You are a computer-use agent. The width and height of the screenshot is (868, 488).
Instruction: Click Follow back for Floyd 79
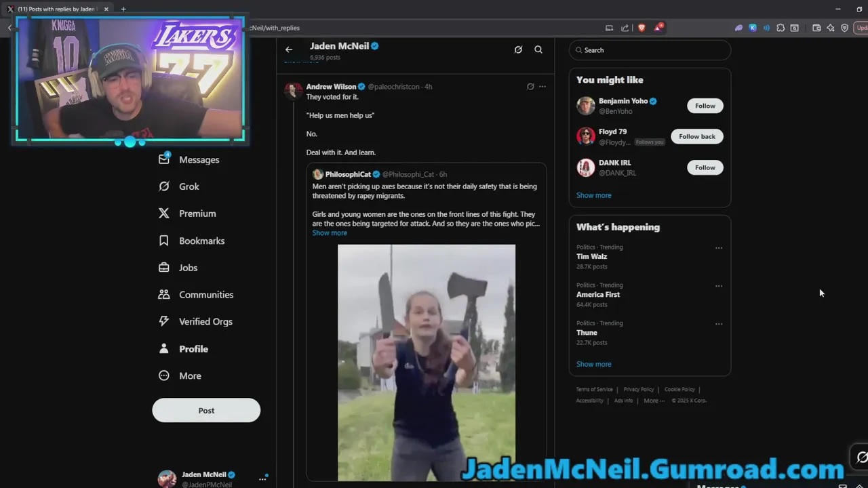tap(697, 136)
